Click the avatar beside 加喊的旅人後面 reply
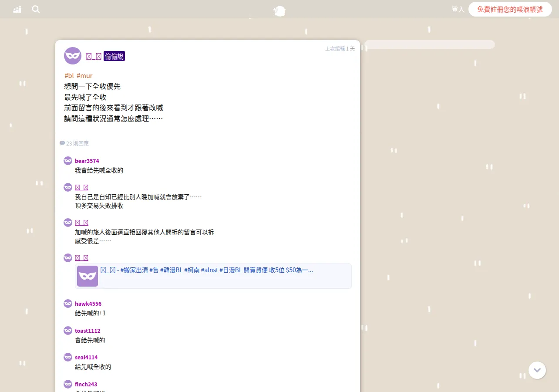 (68, 223)
